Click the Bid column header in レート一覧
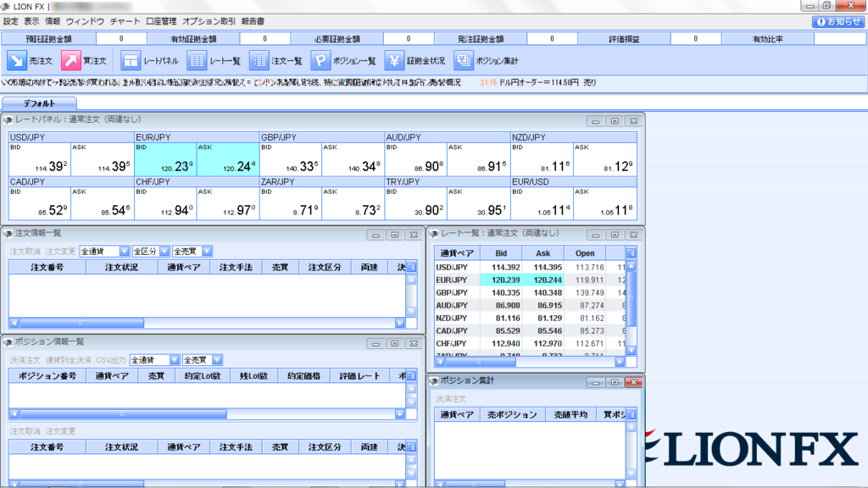The height and width of the screenshot is (488, 868). pyautogui.click(x=501, y=252)
